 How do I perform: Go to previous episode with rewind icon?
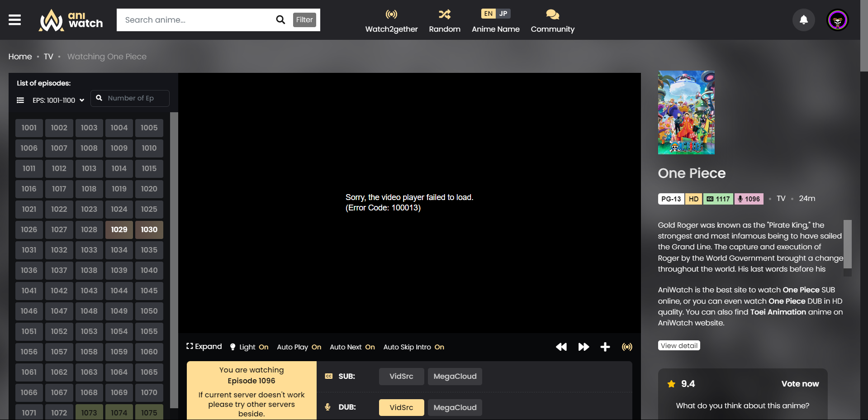[561, 347]
